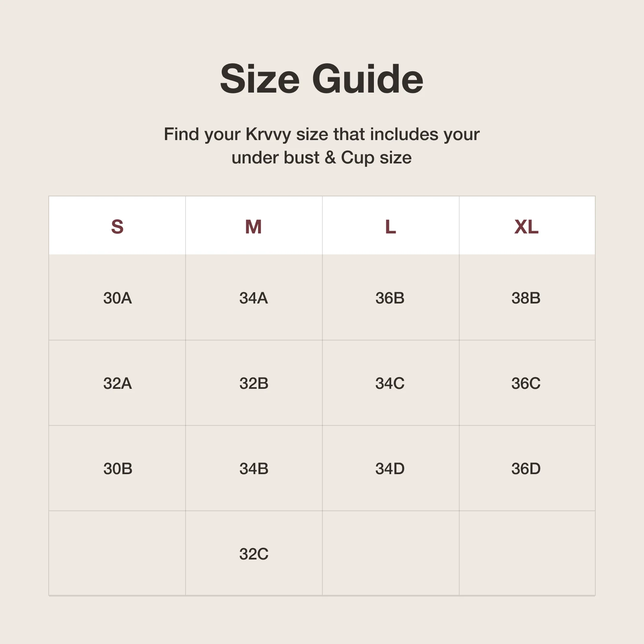Click the 36D cell
The image size is (644, 644).
pos(526,469)
